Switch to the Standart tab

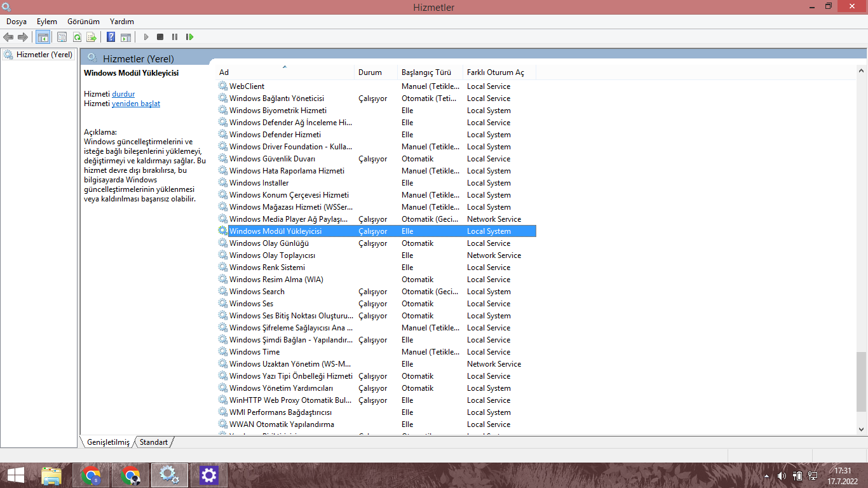click(x=154, y=442)
